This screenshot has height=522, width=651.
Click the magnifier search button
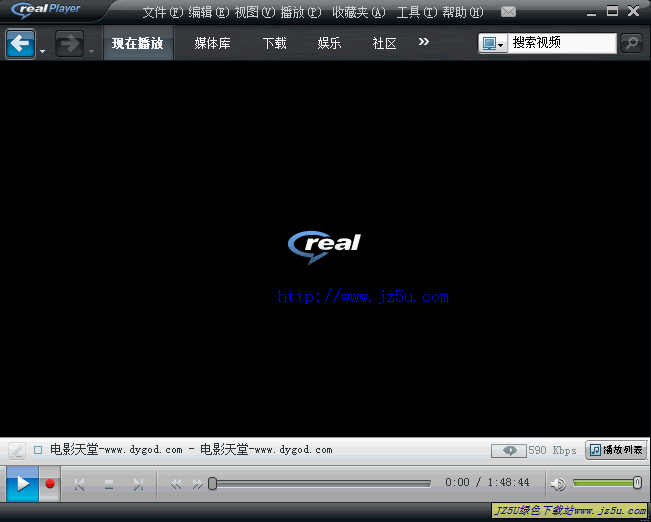[631, 43]
